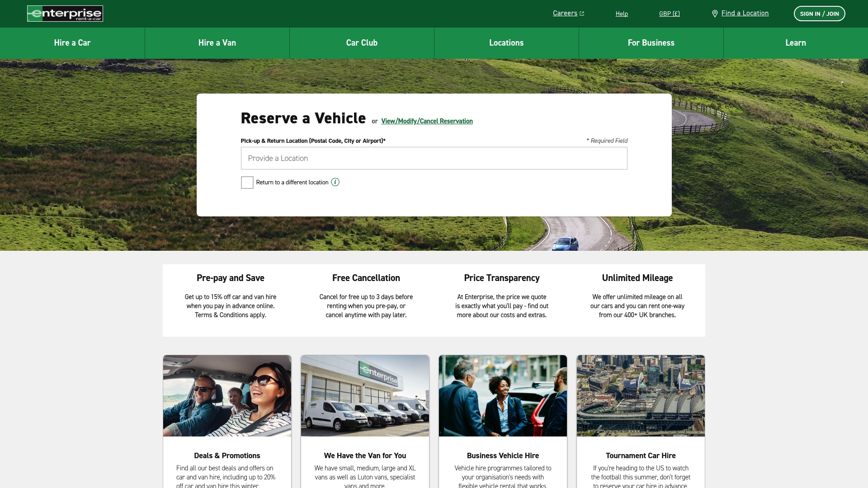
Task: Expand the Hire a Van menu
Action: click(217, 43)
